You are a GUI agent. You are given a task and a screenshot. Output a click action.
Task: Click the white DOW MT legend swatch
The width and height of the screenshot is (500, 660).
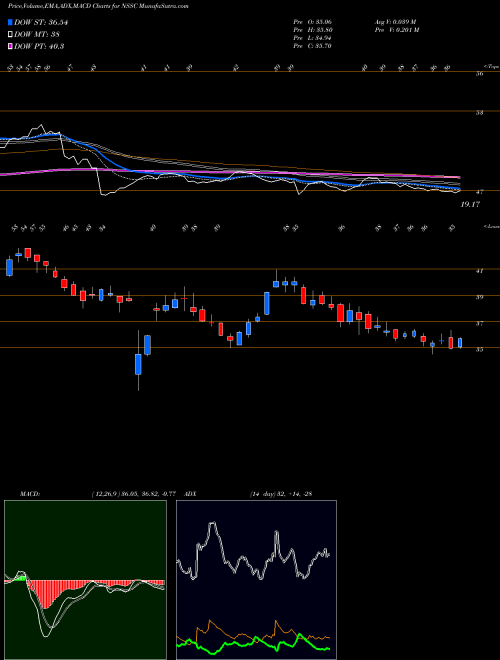pos(10,35)
